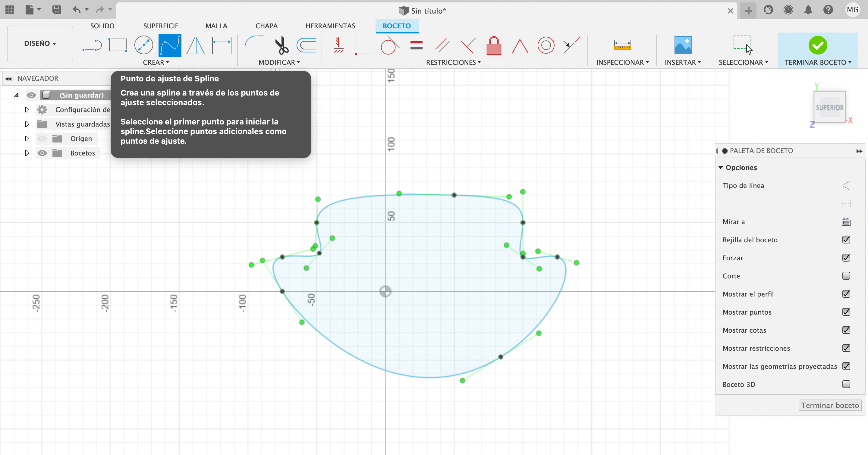Switch to the HERRAMIENTAS tab
Screen dimensions: 868x455
pos(330,26)
